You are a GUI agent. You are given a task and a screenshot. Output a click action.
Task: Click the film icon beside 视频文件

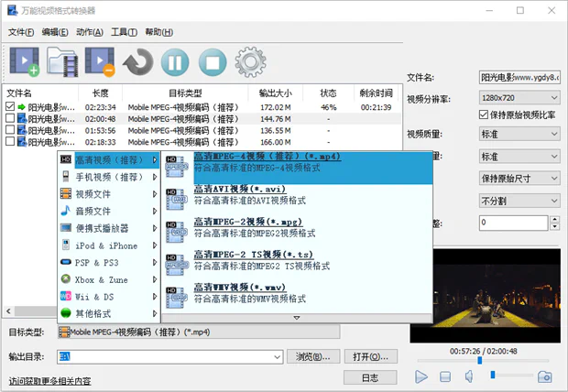point(66,193)
